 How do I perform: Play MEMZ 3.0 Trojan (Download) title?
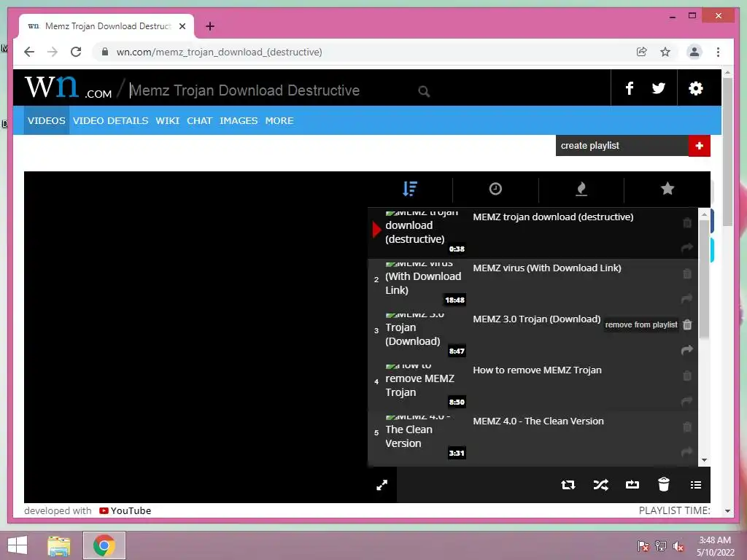click(536, 319)
